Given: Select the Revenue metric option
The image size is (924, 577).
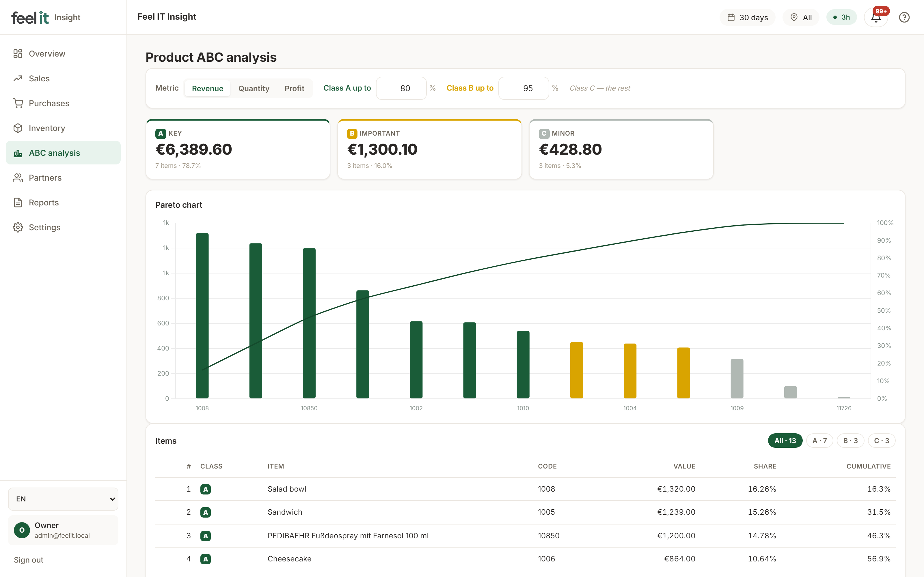Looking at the screenshot, I should coord(207,89).
